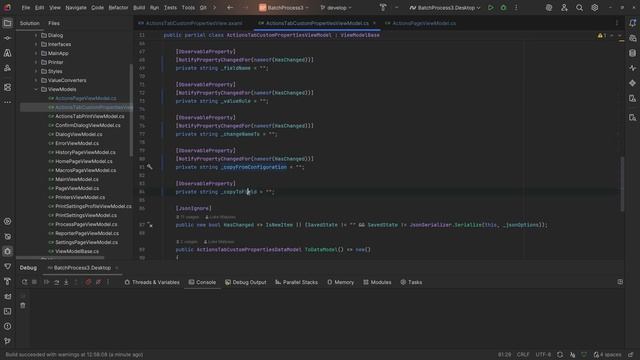Switch to the Memory tab
The height and width of the screenshot is (360, 640).
click(340, 282)
